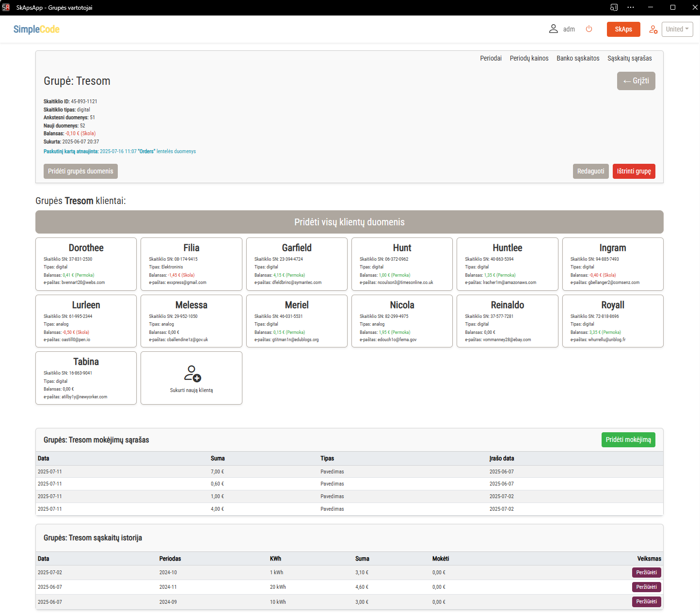Image resolution: width=700 pixels, height=613 pixels.
Task: Click the Ištrinti grupę button
Action: [x=634, y=171]
